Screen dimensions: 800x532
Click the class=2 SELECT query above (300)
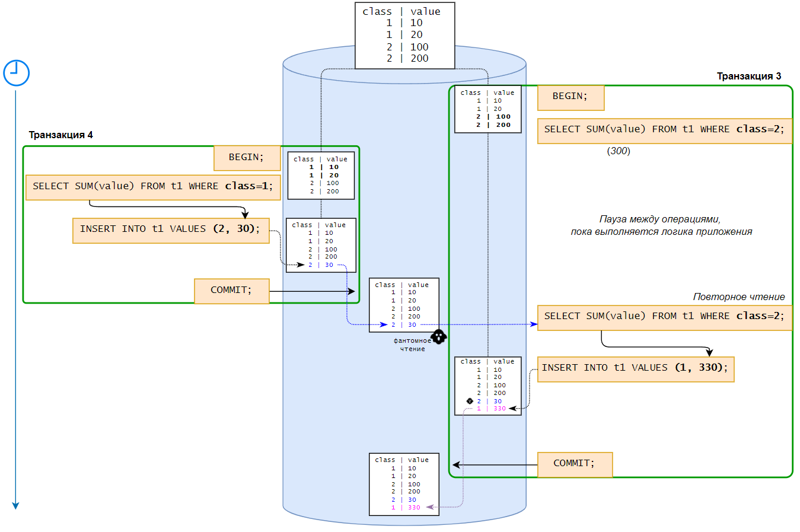tap(664, 130)
